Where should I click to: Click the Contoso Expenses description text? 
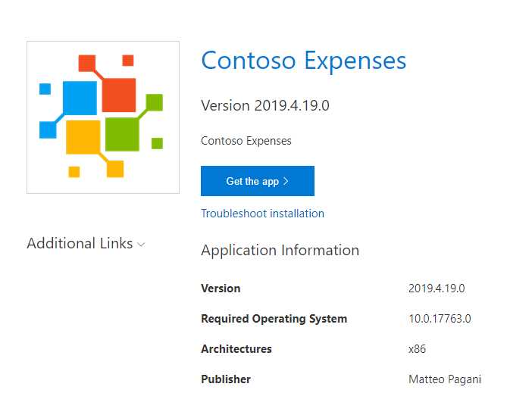click(x=246, y=141)
